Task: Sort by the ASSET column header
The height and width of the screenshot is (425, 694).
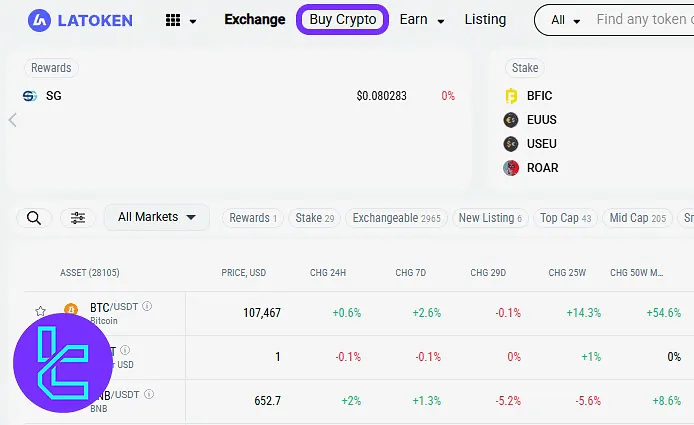Action: click(x=90, y=273)
